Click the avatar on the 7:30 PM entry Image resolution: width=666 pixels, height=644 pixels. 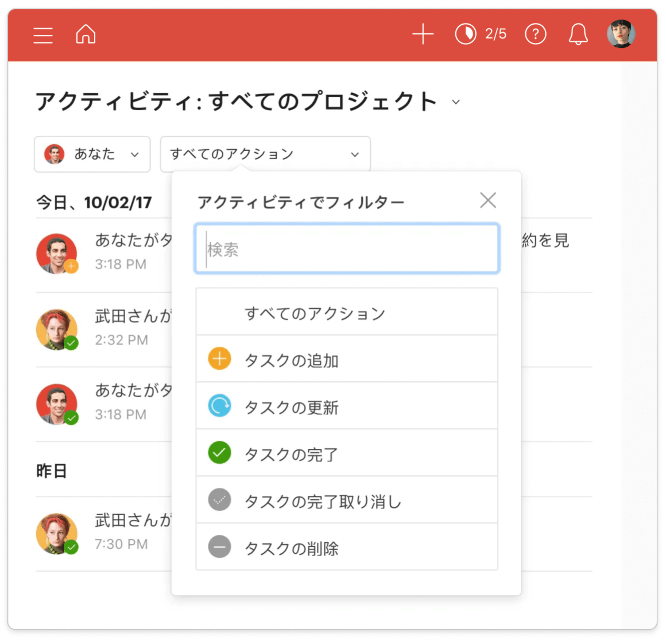57,534
